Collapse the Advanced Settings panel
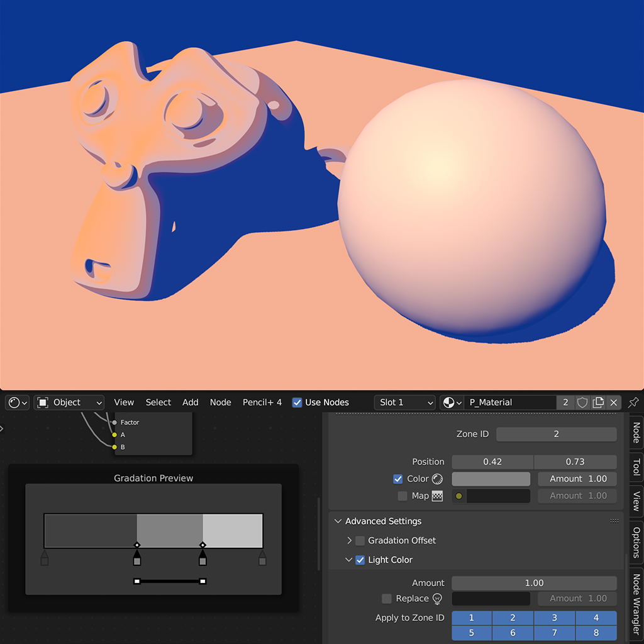The height and width of the screenshot is (644, 644). pyautogui.click(x=338, y=521)
